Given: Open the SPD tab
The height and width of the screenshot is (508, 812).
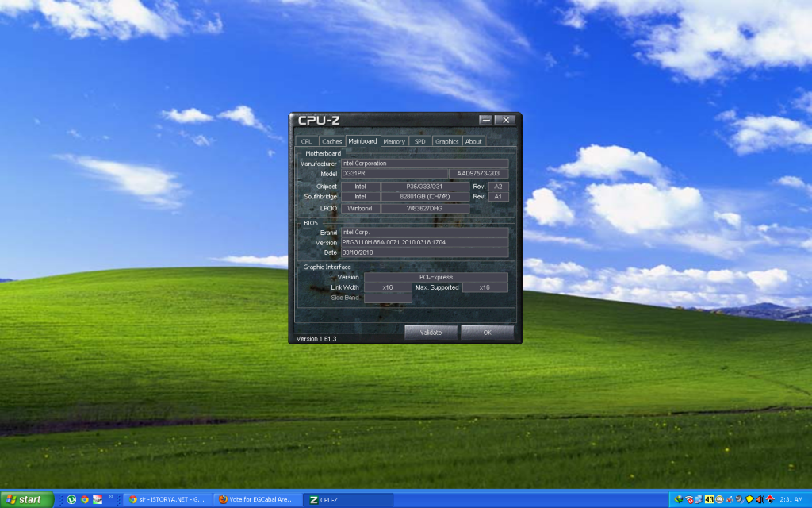Looking at the screenshot, I should (x=419, y=141).
